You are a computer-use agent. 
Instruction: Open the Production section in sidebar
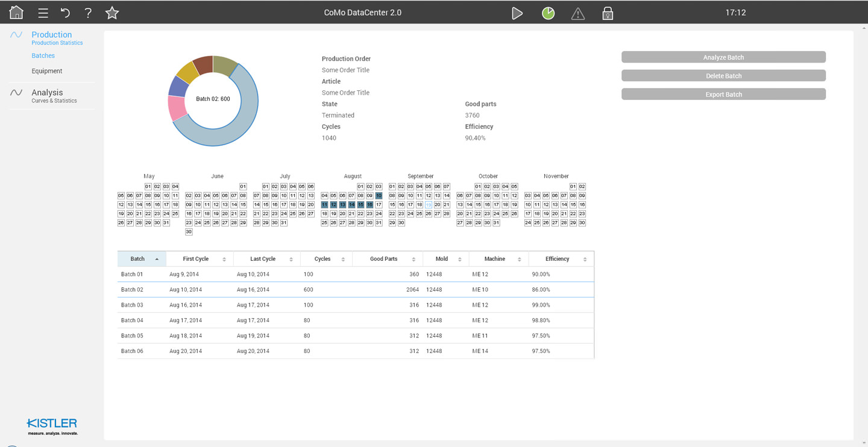click(51, 35)
